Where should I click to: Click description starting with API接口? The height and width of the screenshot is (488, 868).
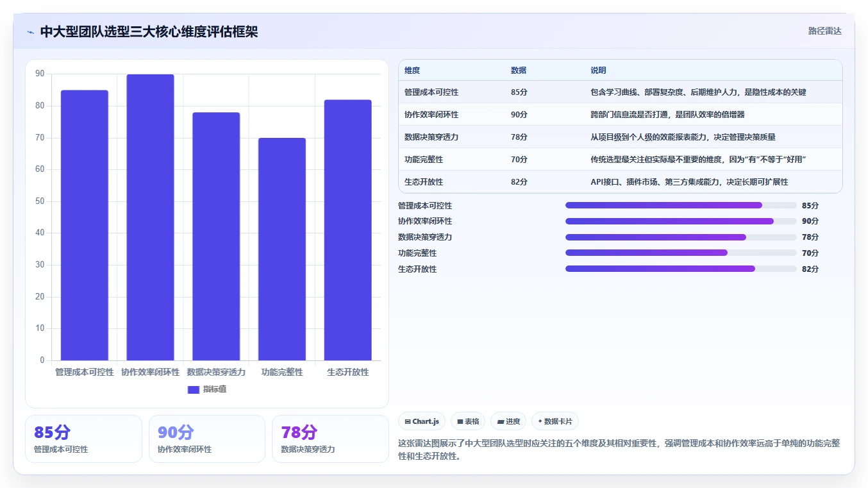click(x=689, y=182)
